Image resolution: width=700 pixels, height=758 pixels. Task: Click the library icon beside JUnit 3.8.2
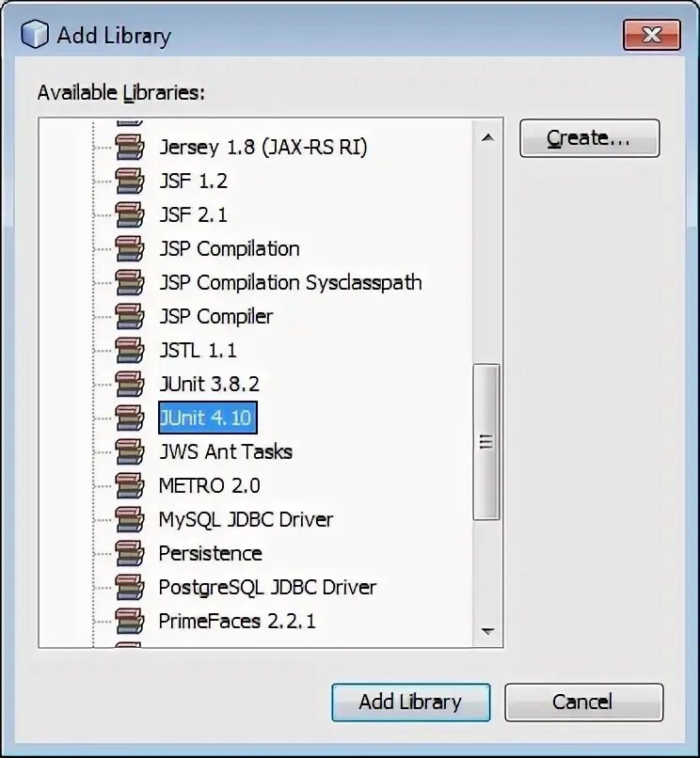coord(130,384)
